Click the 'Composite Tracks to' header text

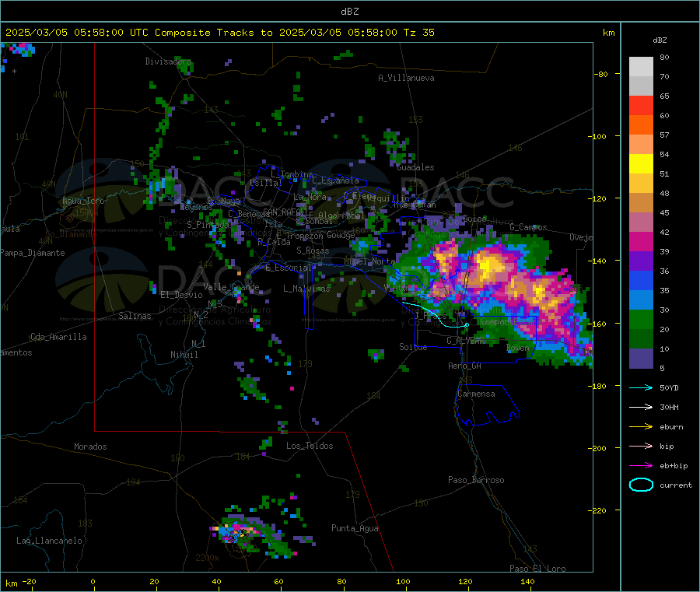(213, 33)
